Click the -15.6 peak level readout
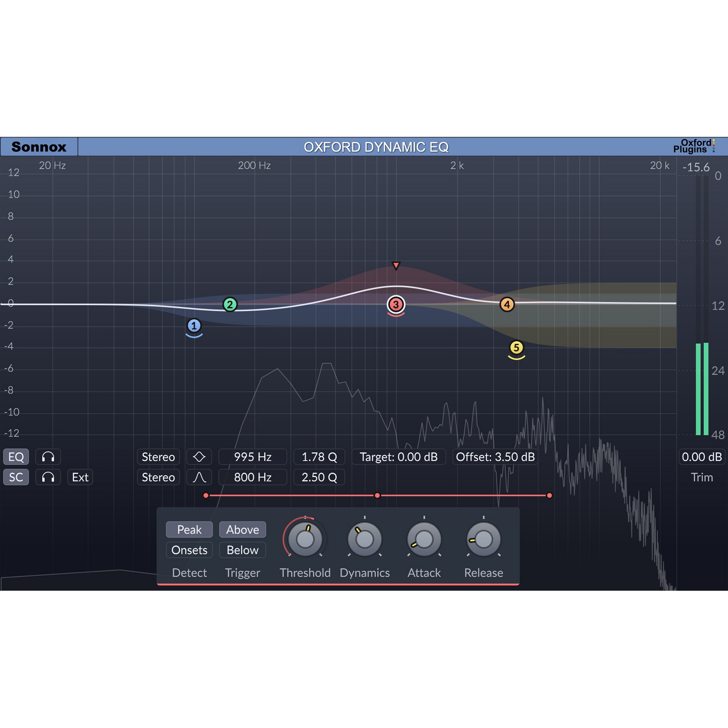 (696, 167)
